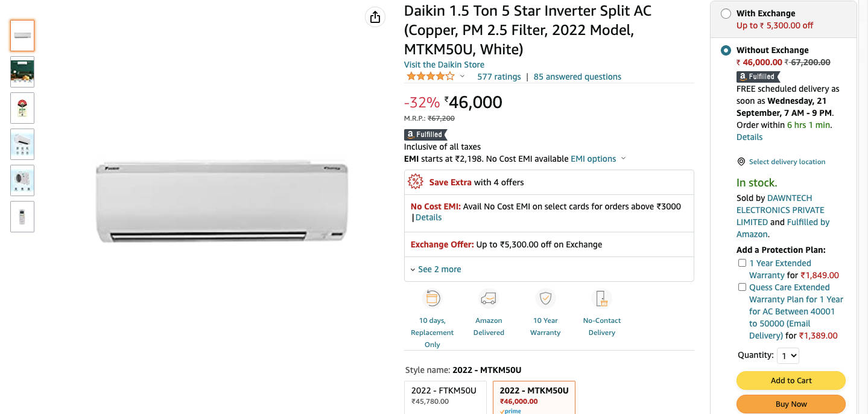The image size is (868, 414).
Task: Enable the 1 Year Extended Warranty protection plan
Action: click(x=742, y=263)
